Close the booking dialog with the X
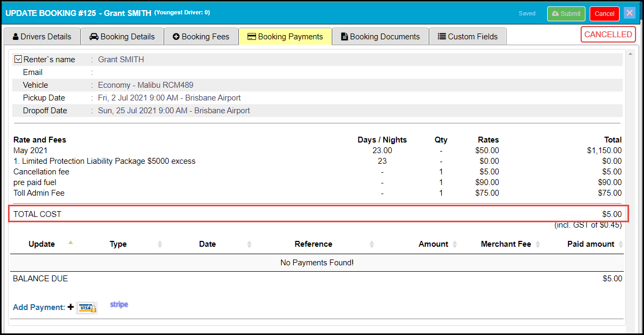Screen dimensions: 644x335 [630, 13]
